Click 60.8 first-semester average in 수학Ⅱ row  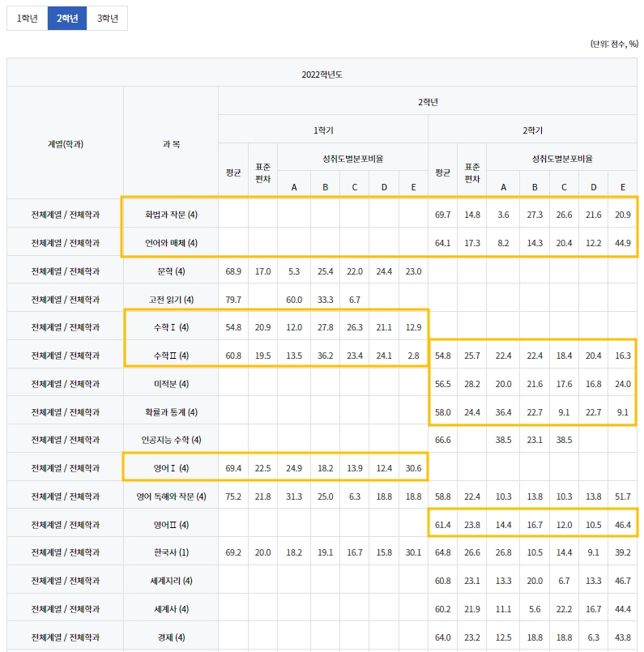233,356
